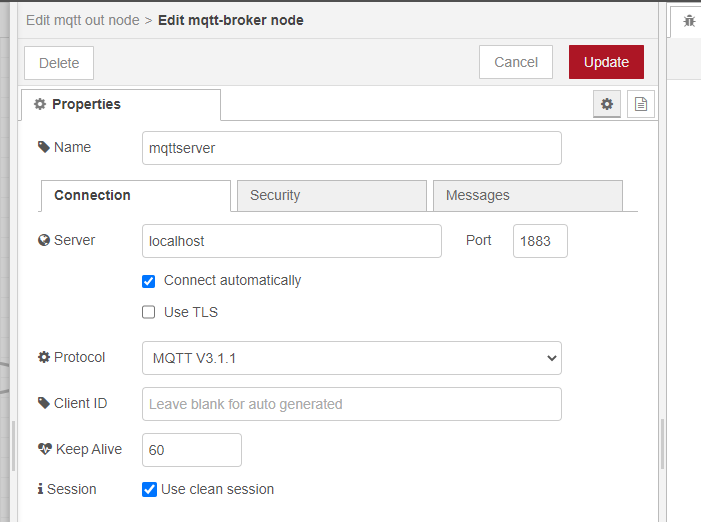Click the Delete button
This screenshot has width=701, height=522.
point(59,63)
